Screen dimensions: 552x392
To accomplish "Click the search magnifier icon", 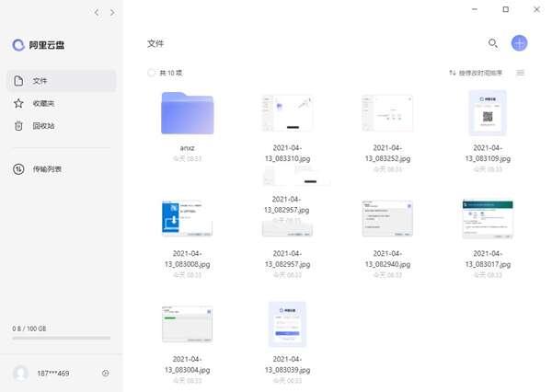I will click(x=493, y=43).
